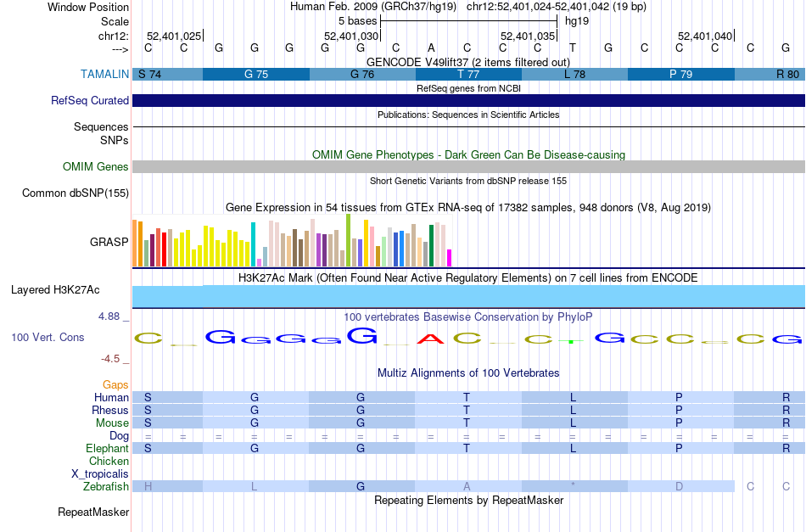The width and height of the screenshot is (806, 532).
Task: Click the cyan bar in GTEx chart
Action: coord(253,244)
